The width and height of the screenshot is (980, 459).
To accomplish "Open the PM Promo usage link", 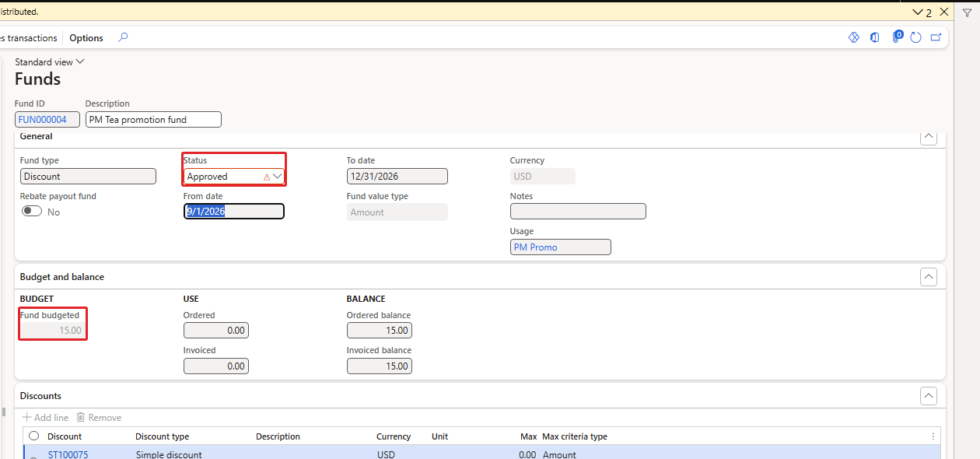I will tap(536, 247).
